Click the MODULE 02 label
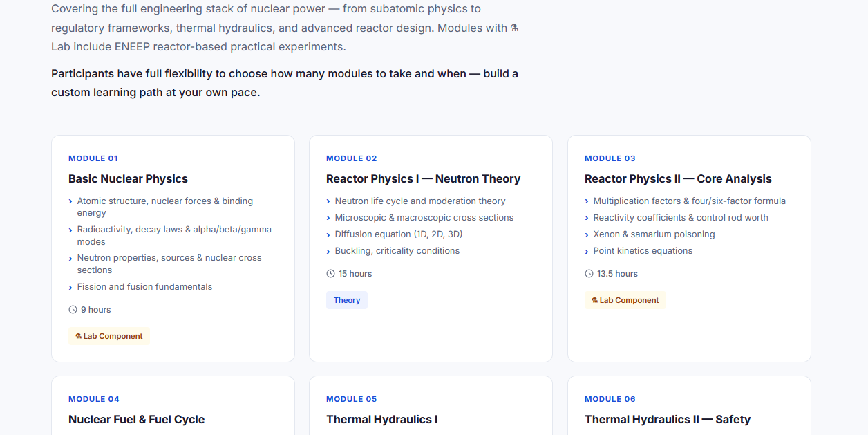868x435 pixels. [352, 158]
